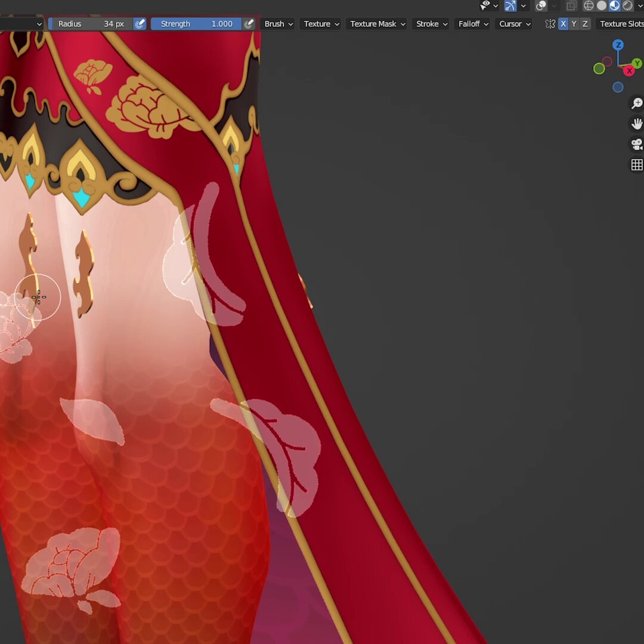
Task: Adjust the brush Radius slider
Action: 91,24
